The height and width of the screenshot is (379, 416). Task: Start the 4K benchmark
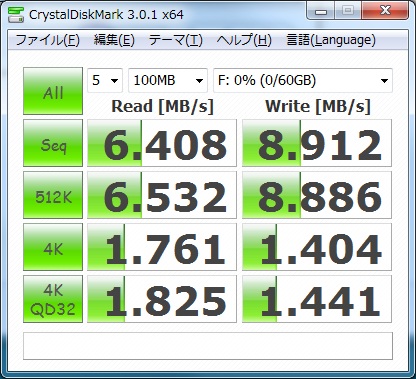click(x=53, y=247)
